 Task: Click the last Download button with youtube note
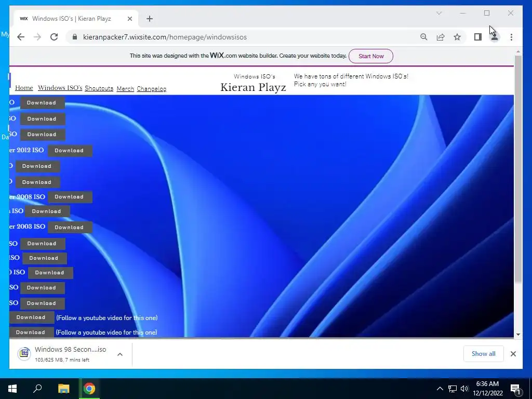tap(31, 332)
